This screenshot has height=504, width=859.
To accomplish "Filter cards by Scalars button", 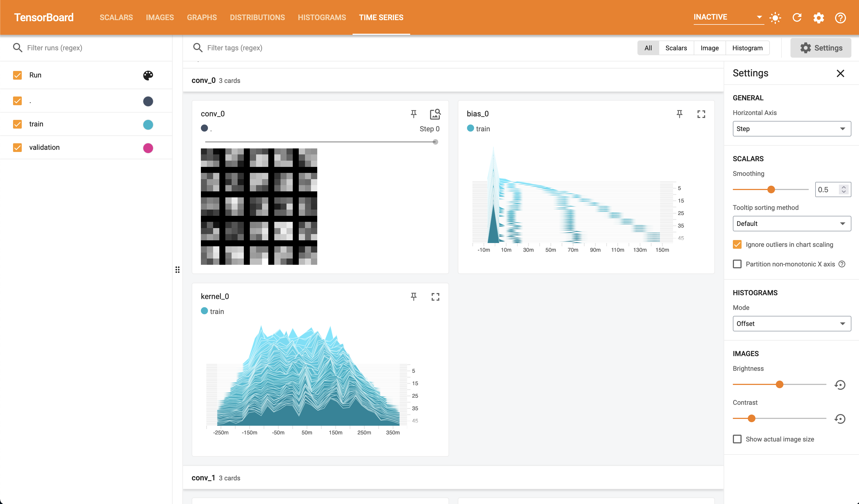I will click(x=676, y=48).
